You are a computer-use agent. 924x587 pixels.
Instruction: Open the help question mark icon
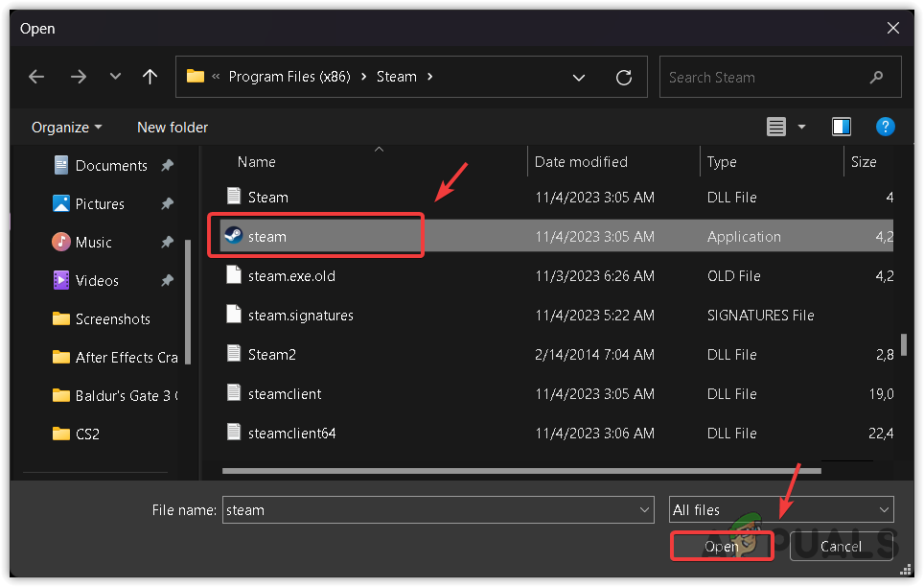click(886, 127)
